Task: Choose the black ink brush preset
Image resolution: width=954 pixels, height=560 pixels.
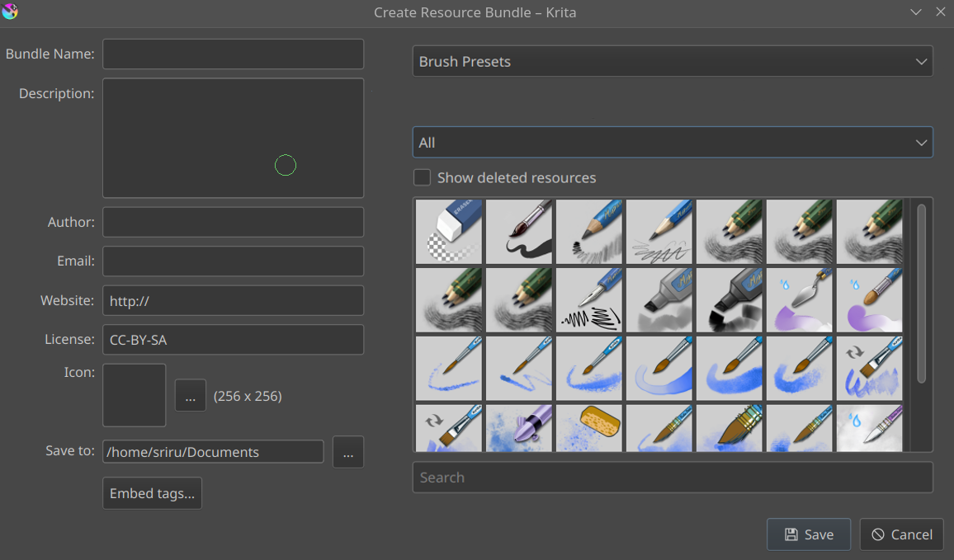Action: coord(518,232)
